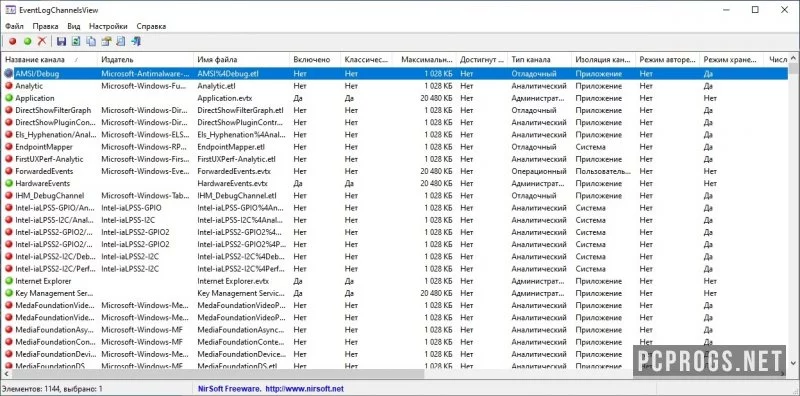Screen dimensions: 800x396
Task: Click the red X clear channel icon
Action: tap(42, 41)
